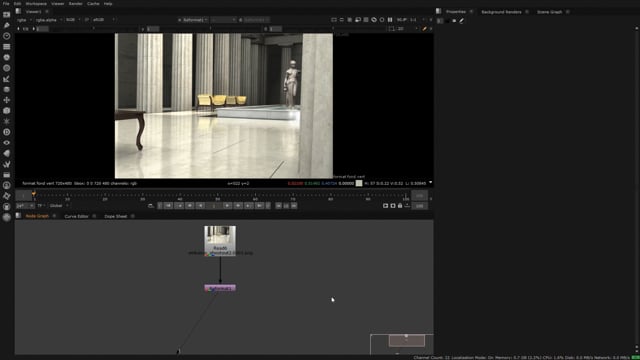Open the Filter nodes toolbar menu
This screenshot has width=640, height=360.
[x=7, y=68]
